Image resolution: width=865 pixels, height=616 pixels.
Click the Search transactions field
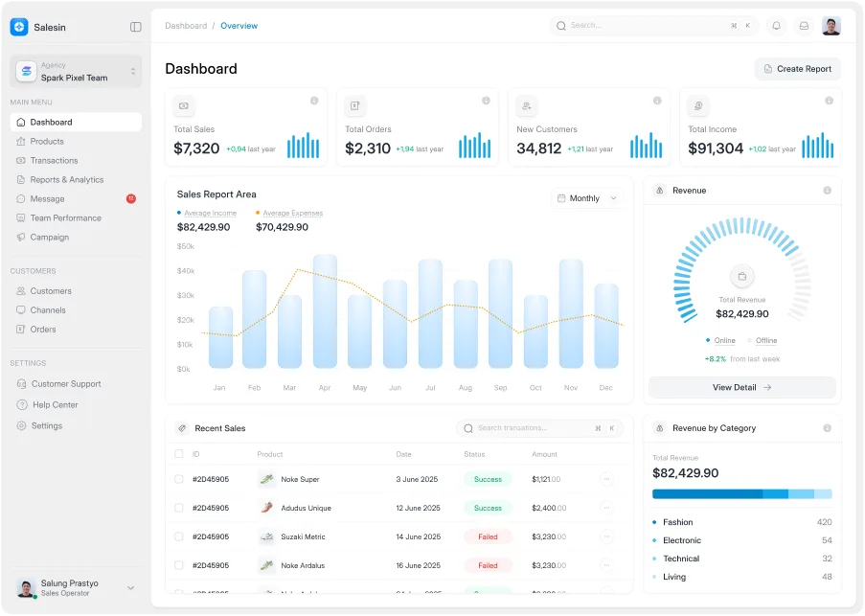539,428
